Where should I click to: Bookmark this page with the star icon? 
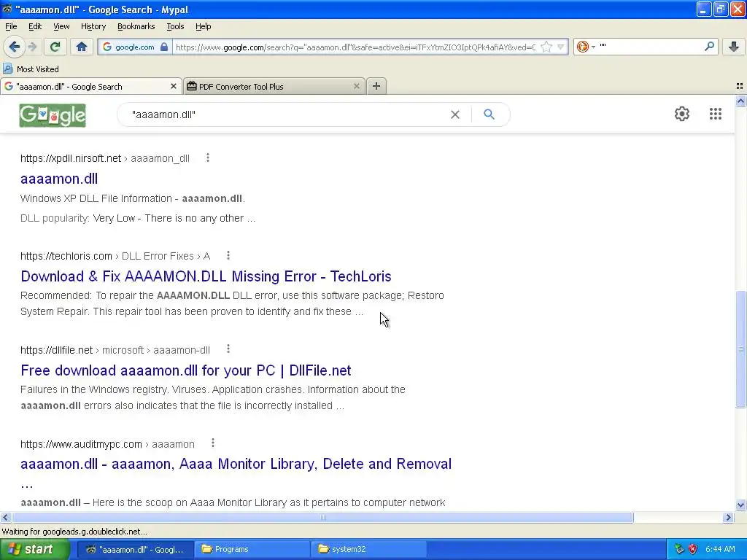pyautogui.click(x=546, y=47)
